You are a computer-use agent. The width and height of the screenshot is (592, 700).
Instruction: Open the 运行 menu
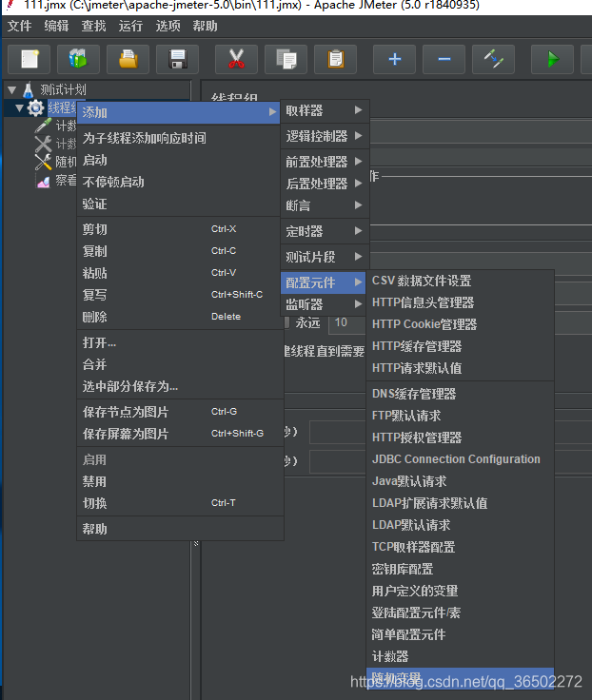coord(130,26)
